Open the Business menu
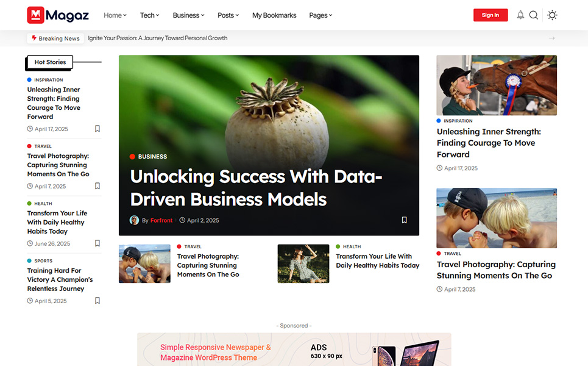This screenshot has width=588, height=366. coord(189,15)
